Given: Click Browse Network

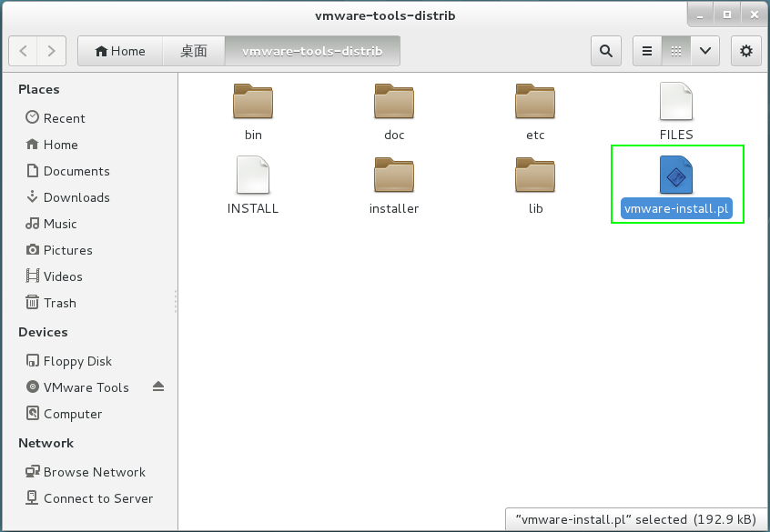Looking at the screenshot, I should click(x=86, y=472).
